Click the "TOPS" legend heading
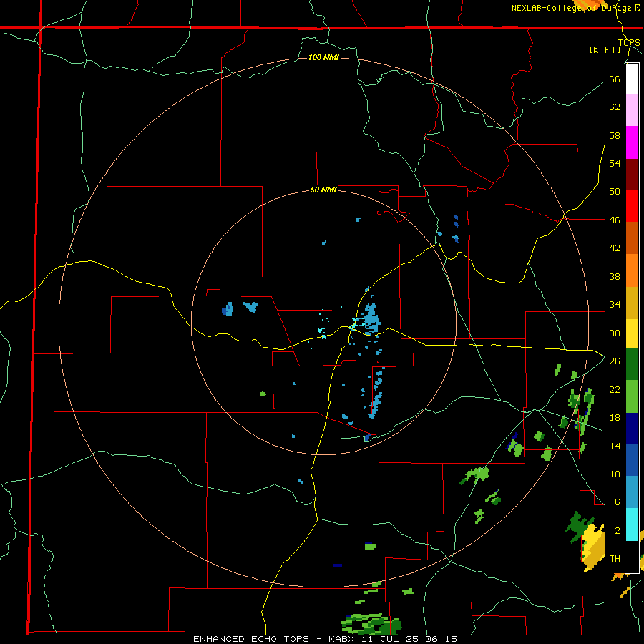The width and height of the screenshot is (644, 644). 629,42
